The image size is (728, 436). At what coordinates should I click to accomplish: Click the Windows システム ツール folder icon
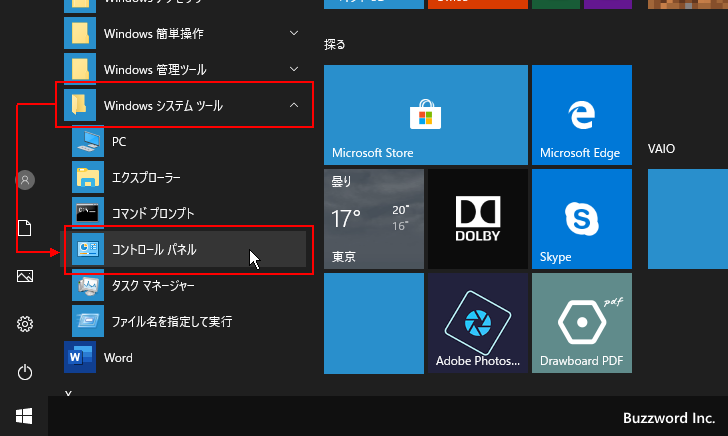pos(80,105)
